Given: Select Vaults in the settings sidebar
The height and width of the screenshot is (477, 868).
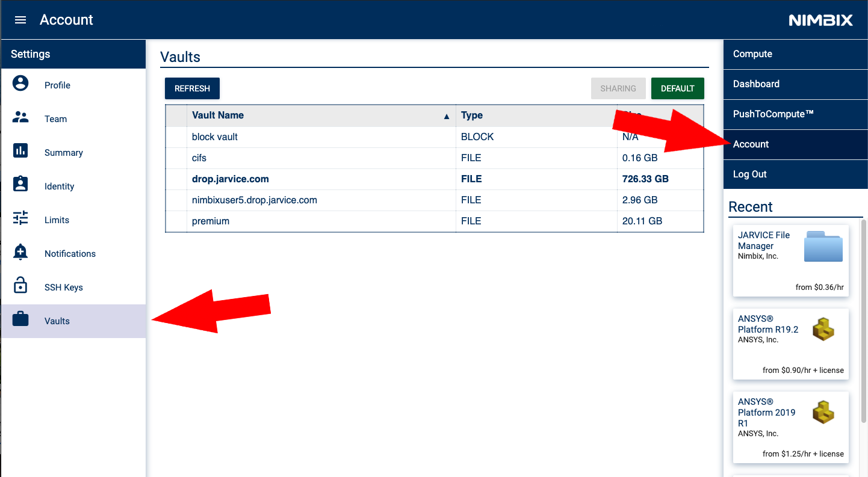Looking at the screenshot, I should point(73,321).
